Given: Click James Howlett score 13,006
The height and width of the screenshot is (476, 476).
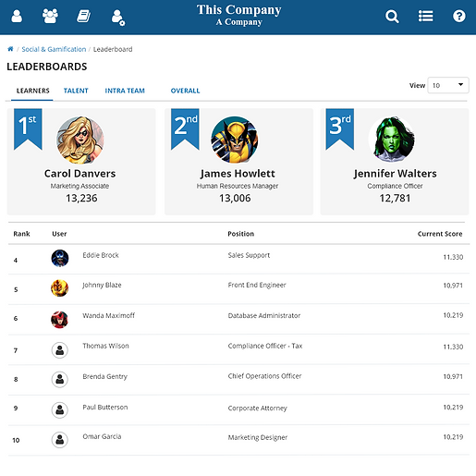Looking at the screenshot, I should [x=235, y=198].
